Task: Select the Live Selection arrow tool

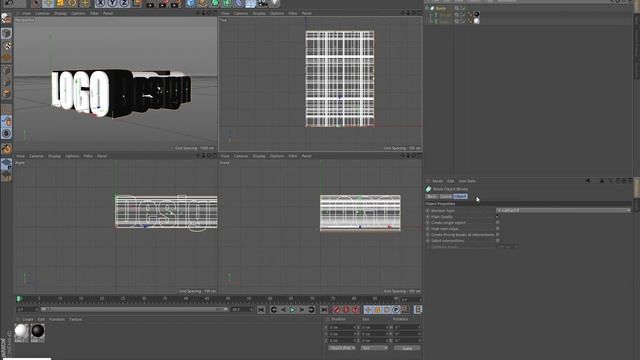Action: click(36, 3)
